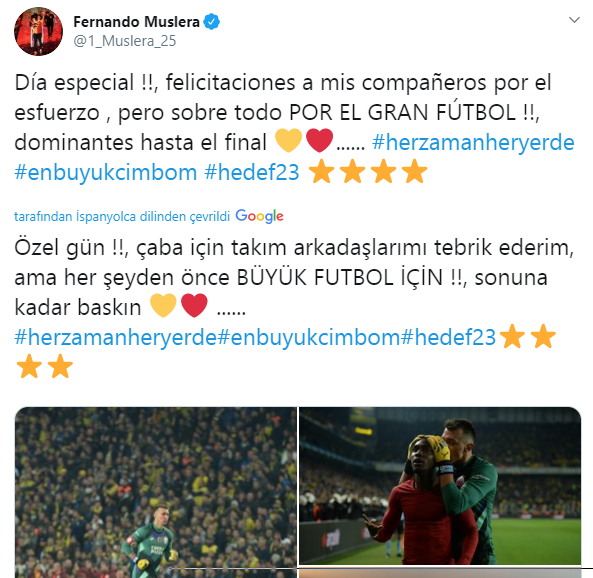Open photo of goalkeeper hugging teammate
593x578 pixels.
point(440,486)
